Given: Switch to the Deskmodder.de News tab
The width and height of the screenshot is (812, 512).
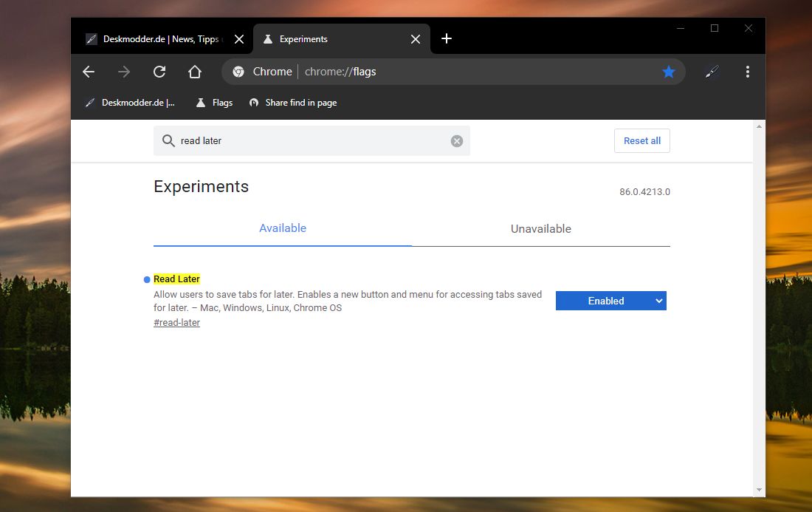Looking at the screenshot, I should coord(162,39).
